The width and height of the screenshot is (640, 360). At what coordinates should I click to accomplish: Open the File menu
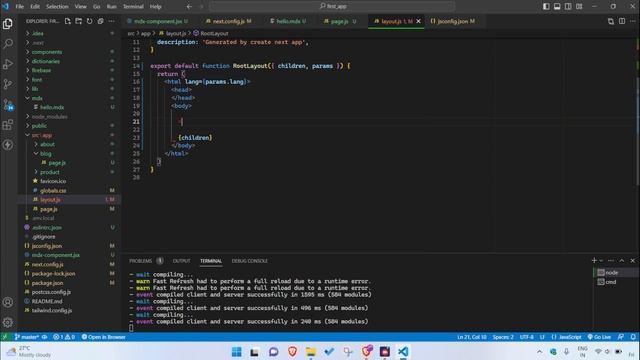tap(20, 7)
